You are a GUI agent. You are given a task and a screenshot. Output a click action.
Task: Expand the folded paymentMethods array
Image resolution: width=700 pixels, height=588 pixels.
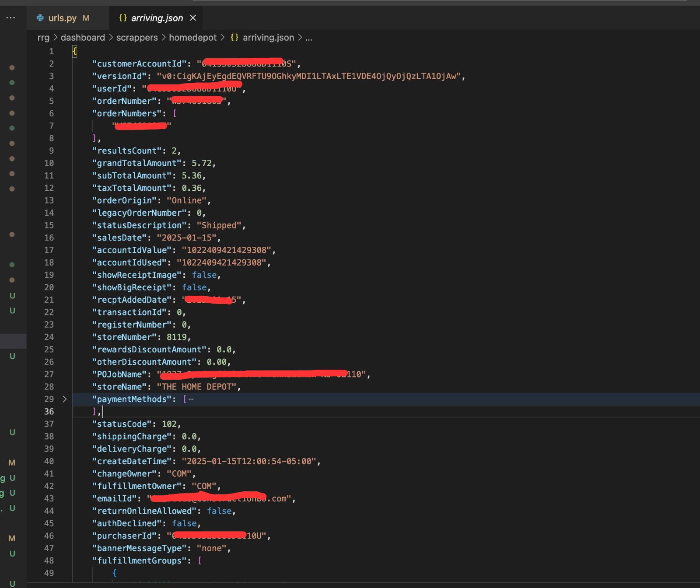64,399
